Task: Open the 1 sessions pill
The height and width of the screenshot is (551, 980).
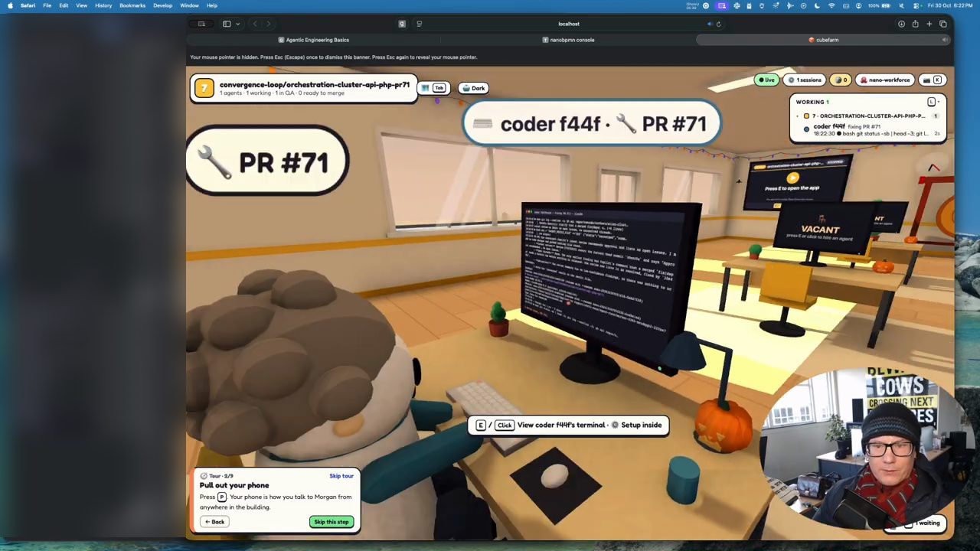Action: click(805, 80)
